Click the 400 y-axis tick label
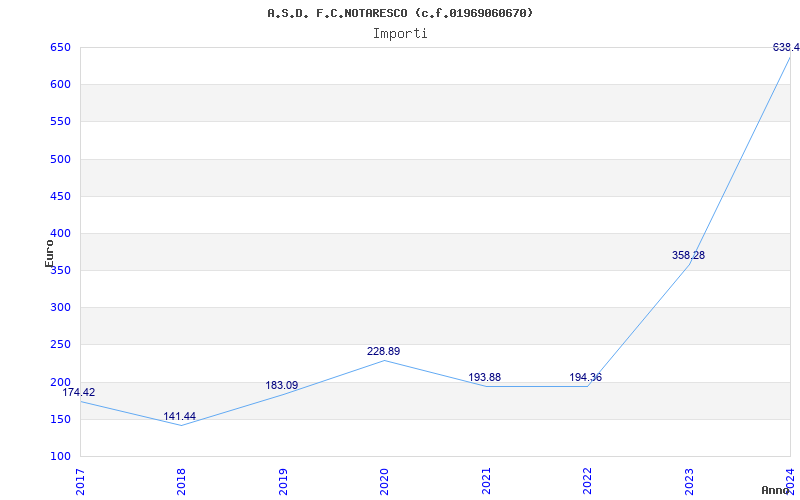This screenshot has height=500, width=800. 59,234
